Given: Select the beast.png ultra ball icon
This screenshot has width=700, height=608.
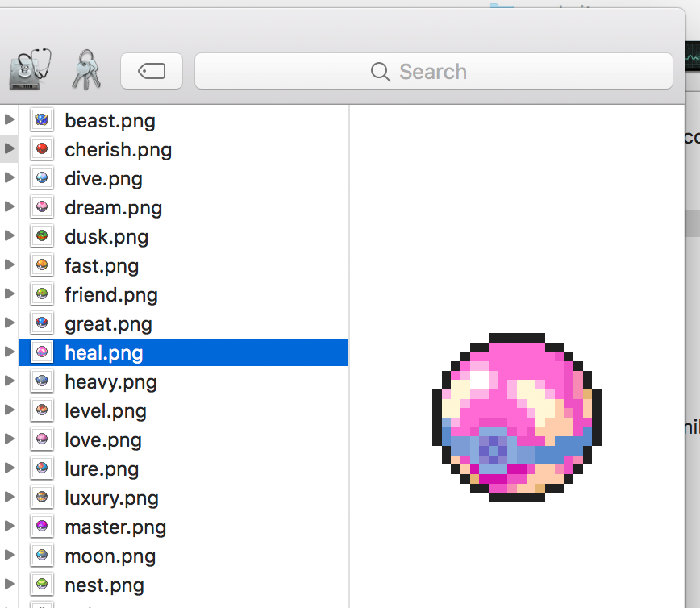Looking at the screenshot, I should (41, 119).
